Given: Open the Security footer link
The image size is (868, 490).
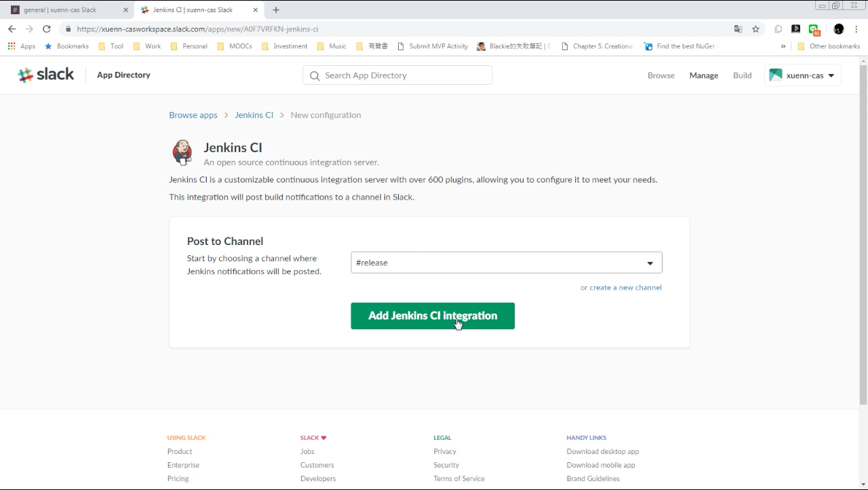Looking at the screenshot, I should pyautogui.click(x=446, y=465).
